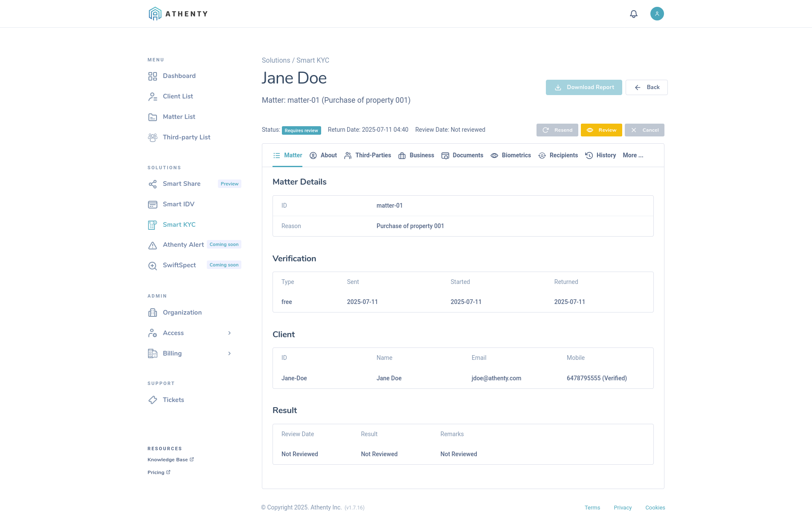
Task: Open Third-party List in sidebar
Action: [186, 137]
